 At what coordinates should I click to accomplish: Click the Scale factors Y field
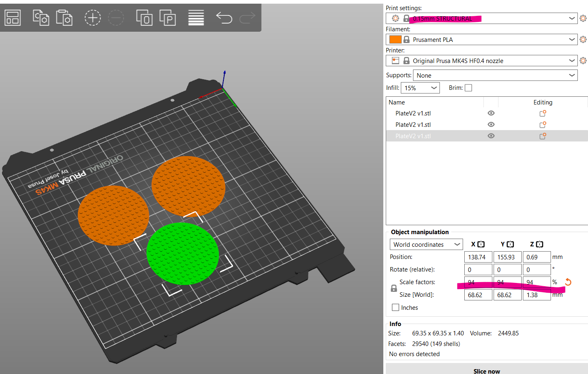click(507, 282)
